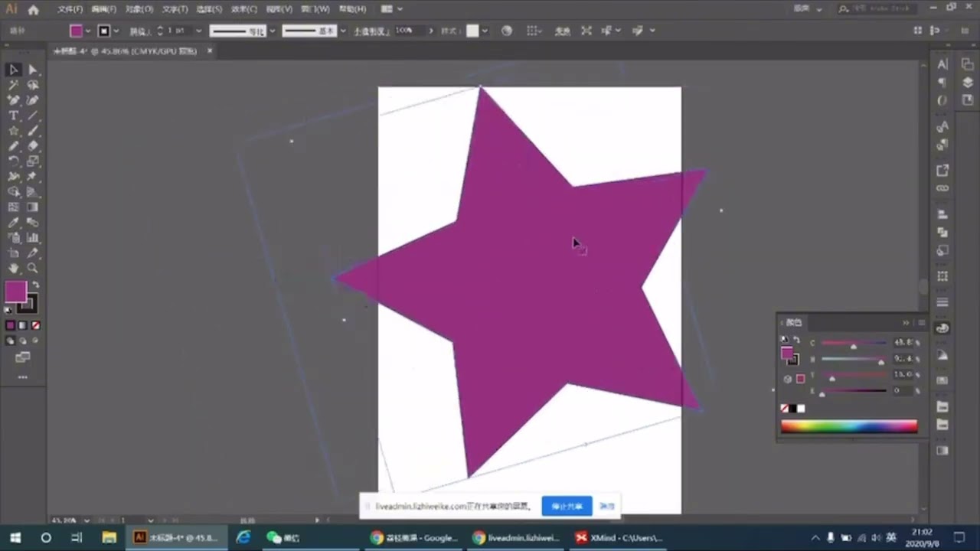
Task: Swap fill and stroke arrow in toolbar
Action: (x=35, y=285)
